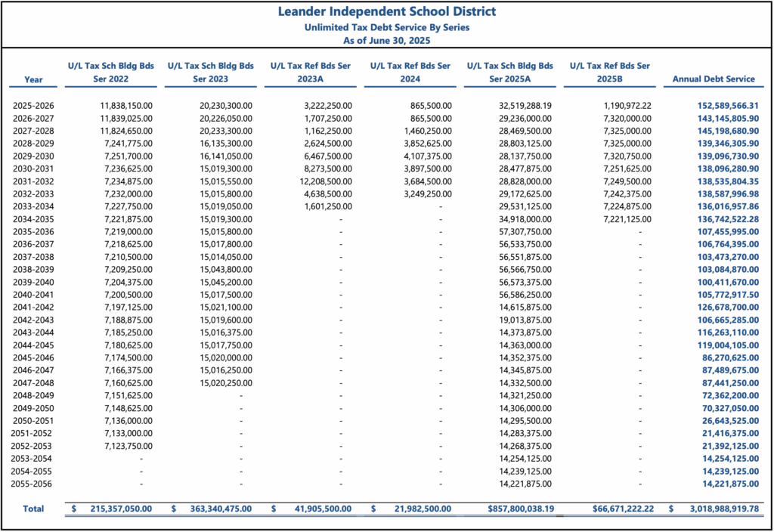Click the title Leander Independent School District
This screenshot has width=774, height=532.
tap(386, 11)
